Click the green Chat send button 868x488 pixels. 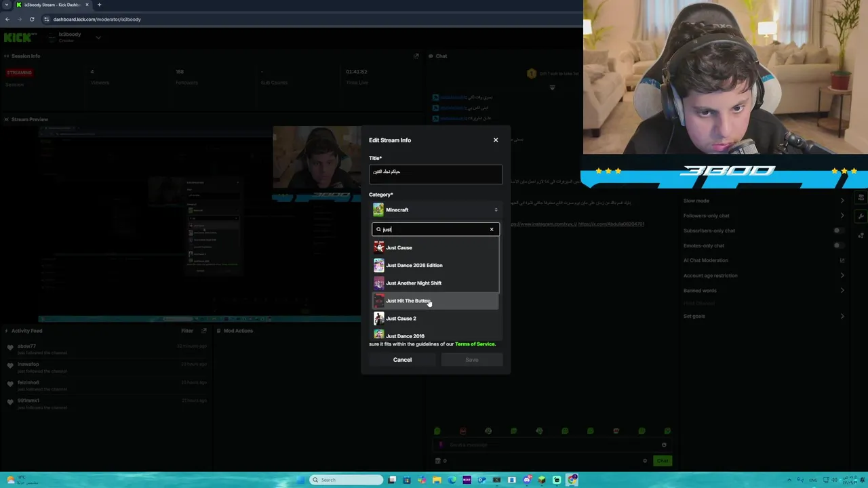point(662,461)
